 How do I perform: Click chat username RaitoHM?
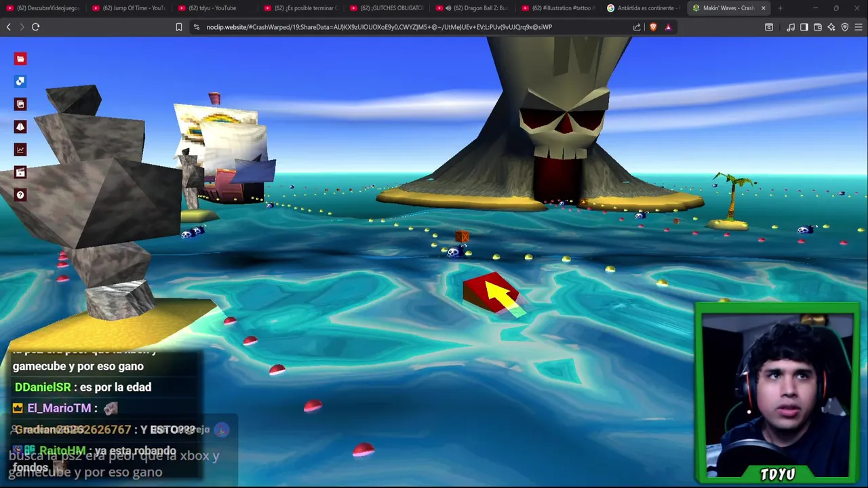coord(62,451)
